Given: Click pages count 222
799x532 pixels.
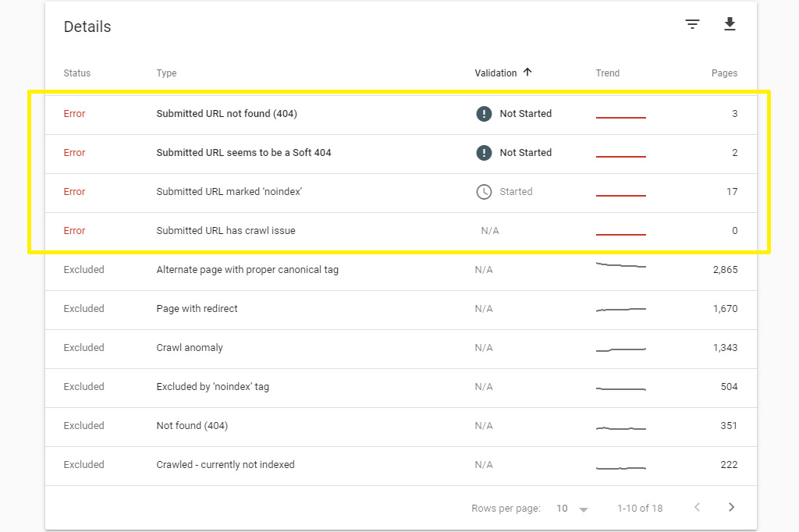Looking at the screenshot, I should 729,465.
